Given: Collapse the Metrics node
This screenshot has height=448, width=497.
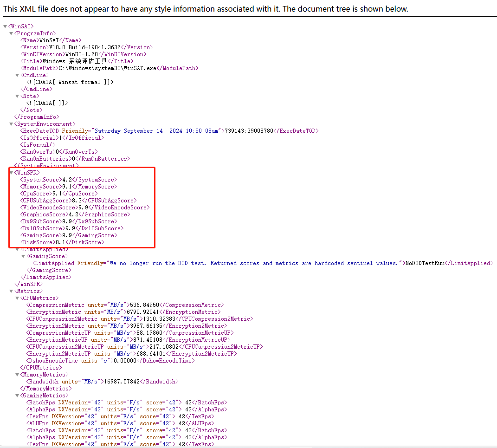Looking at the screenshot, I should coord(11,291).
